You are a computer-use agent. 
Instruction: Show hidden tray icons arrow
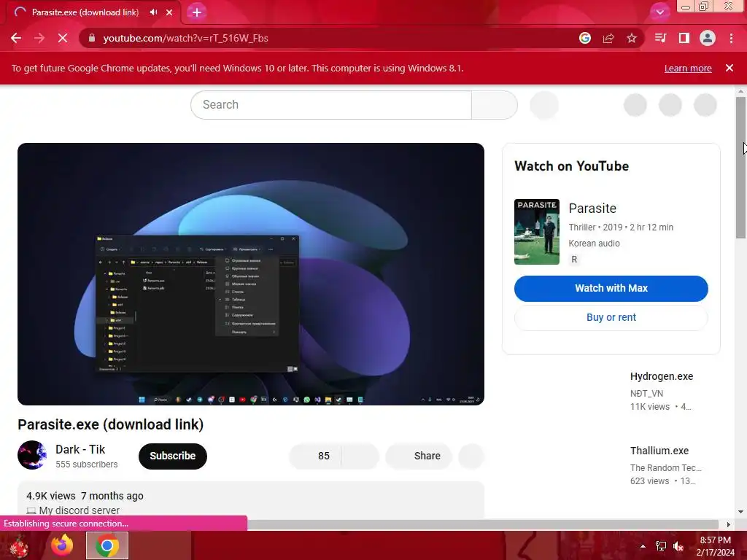(x=643, y=546)
